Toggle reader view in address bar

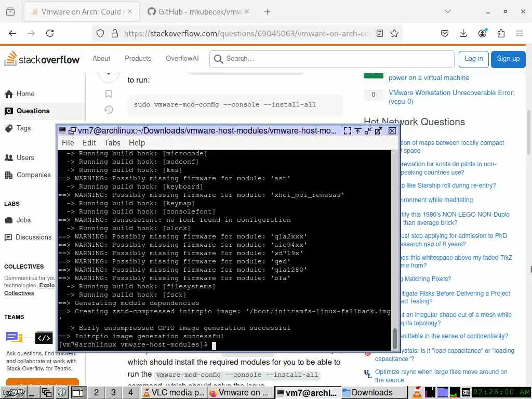coord(380,33)
